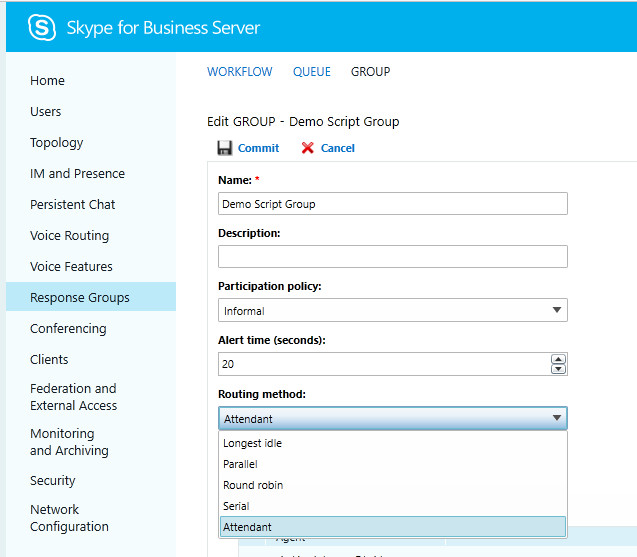Open Voice Features section
637x557 pixels.
(71, 267)
